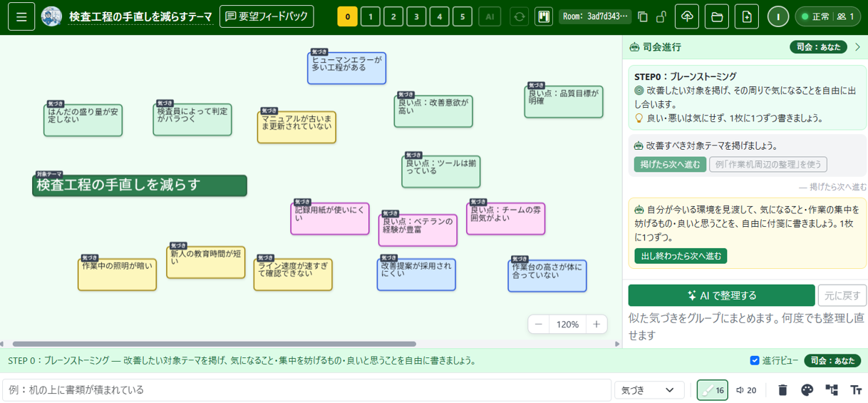
Task: Select the はんだの盛り量が安定しない note
Action: pyautogui.click(x=83, y=121)
